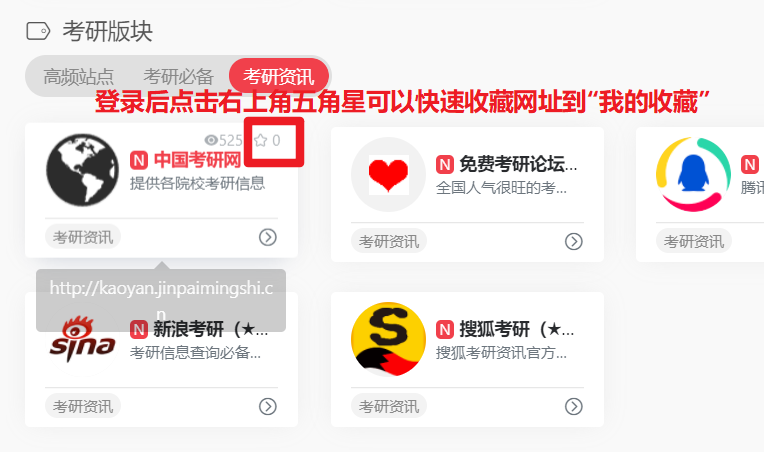Click the star favorite icon on 中国考研网
Screen dimensions: 764x452
coord(261,141)
